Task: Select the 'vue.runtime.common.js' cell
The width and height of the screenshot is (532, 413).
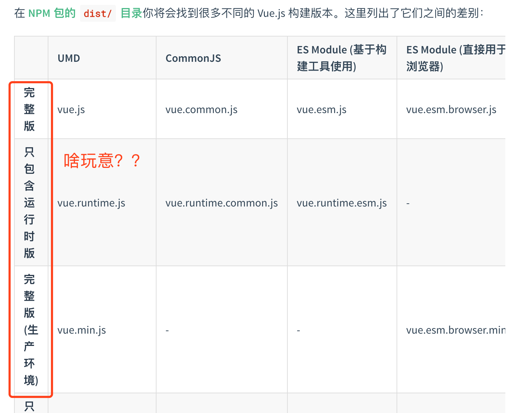Action: [x=221, y=203]
